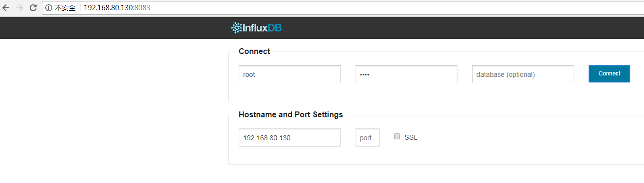Click the password field with the masked dots
The width and height of the screenshot is (644, 183).
click(x=406, y=74)
